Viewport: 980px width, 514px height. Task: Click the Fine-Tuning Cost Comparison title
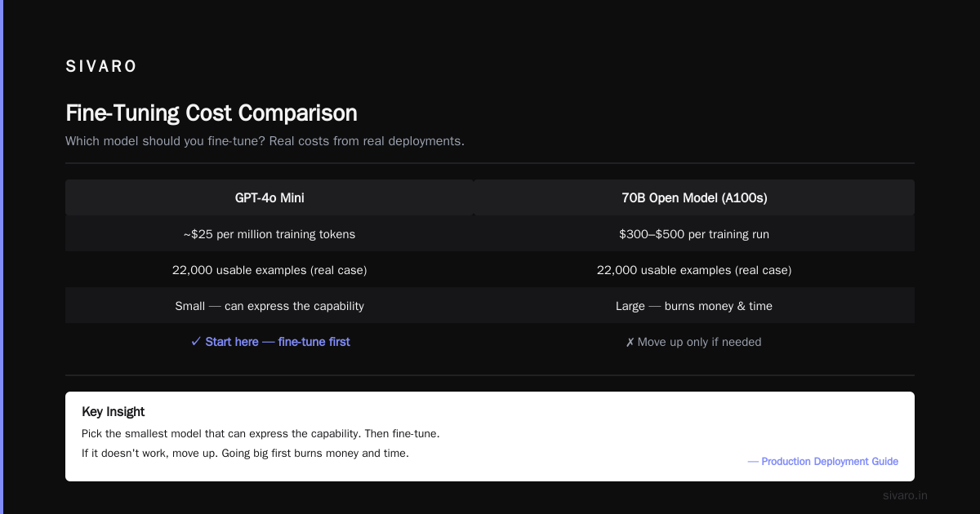pos(212,113)
